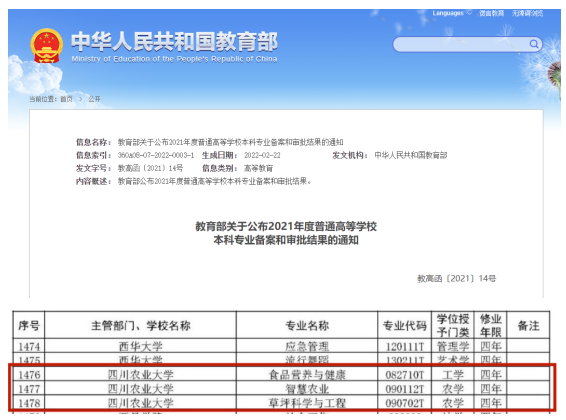Click the 中华人民共和国教育部 site title

(x=174, y=41)
